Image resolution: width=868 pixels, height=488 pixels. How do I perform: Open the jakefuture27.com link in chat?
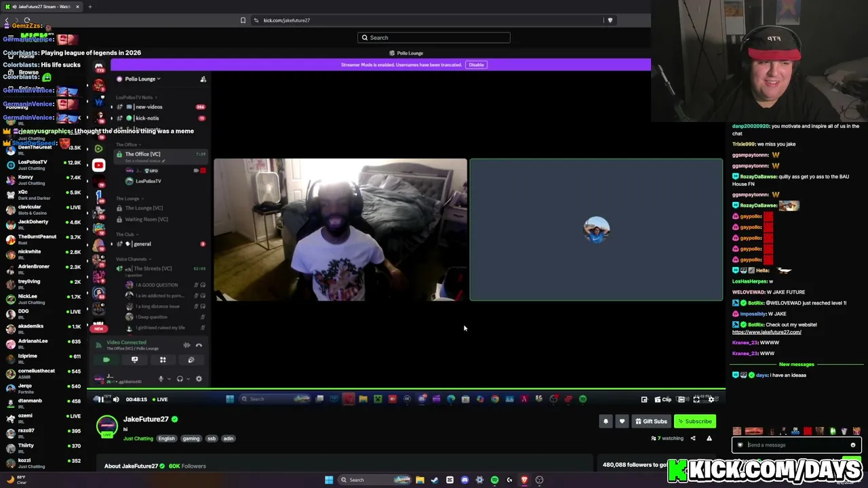click(767, 332)
